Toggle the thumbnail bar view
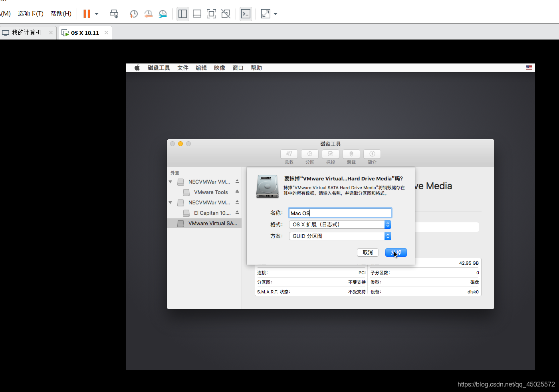559x392 pixels. point(197,14)
